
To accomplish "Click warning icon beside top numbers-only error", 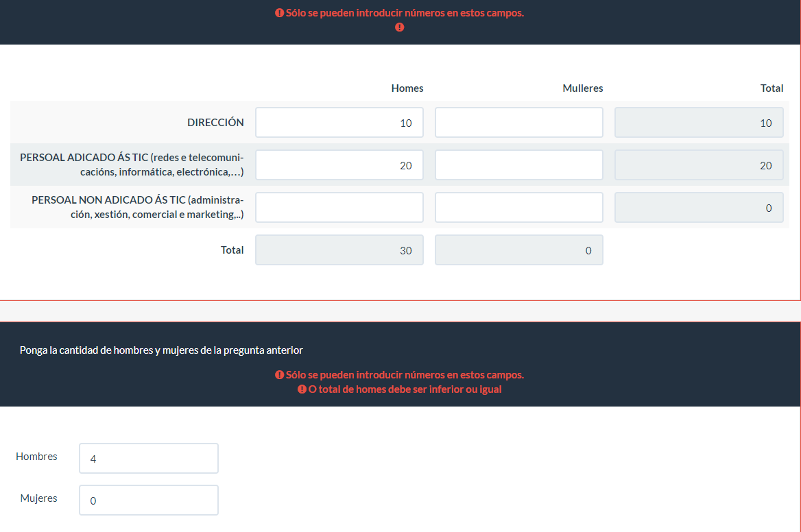I will tap(279, 13).
